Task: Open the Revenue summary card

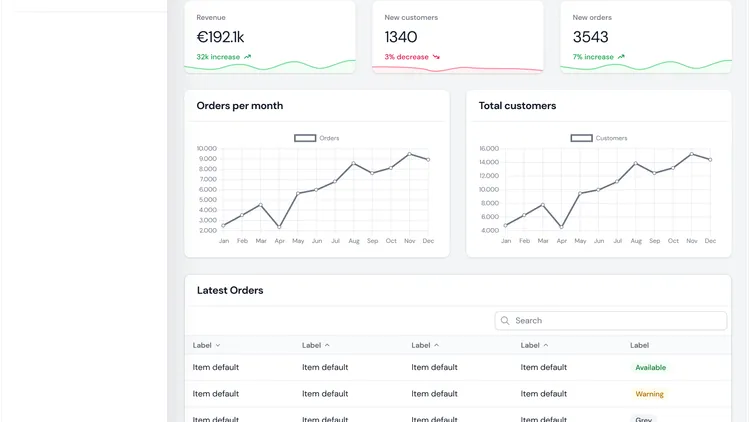Action: (x=269, y=36)
